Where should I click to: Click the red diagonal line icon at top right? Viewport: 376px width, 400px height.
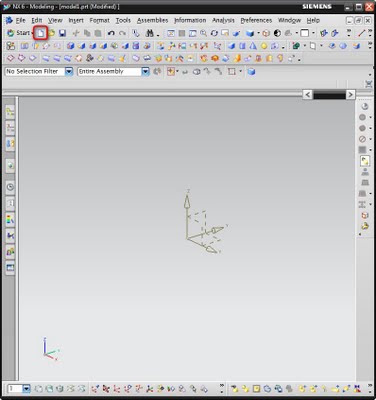(362, 33)
